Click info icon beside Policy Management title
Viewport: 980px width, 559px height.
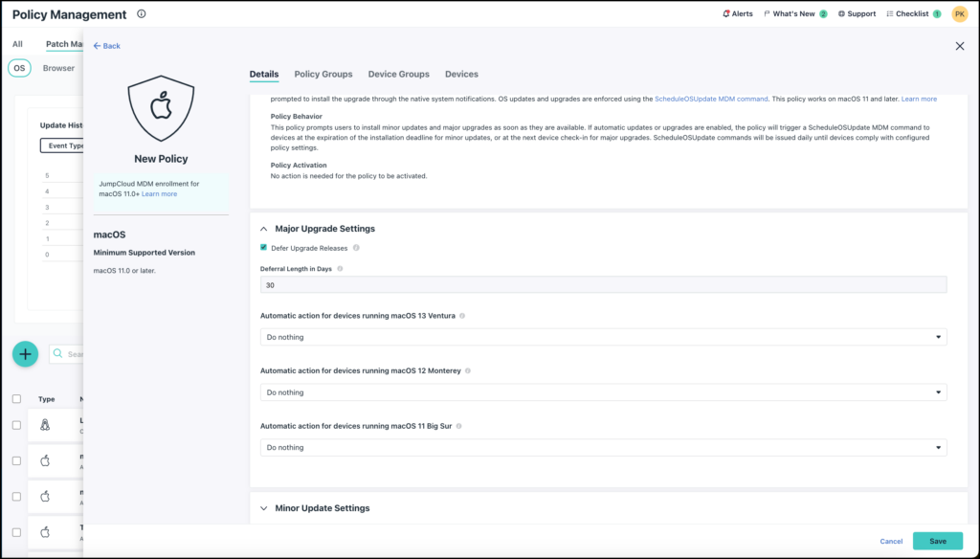click(x=142, y=14)
